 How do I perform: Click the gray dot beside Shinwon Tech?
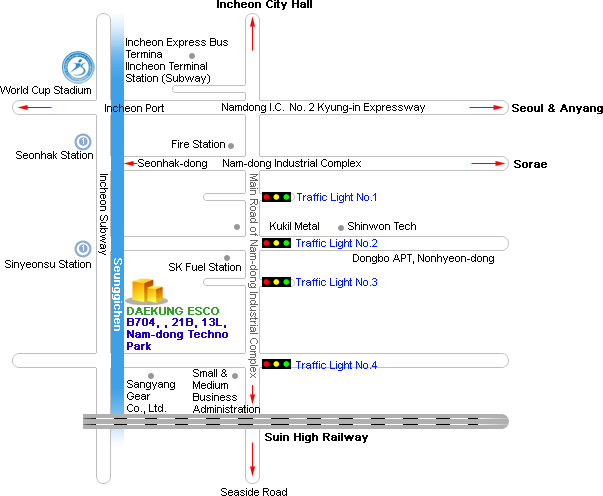(341, 228)
